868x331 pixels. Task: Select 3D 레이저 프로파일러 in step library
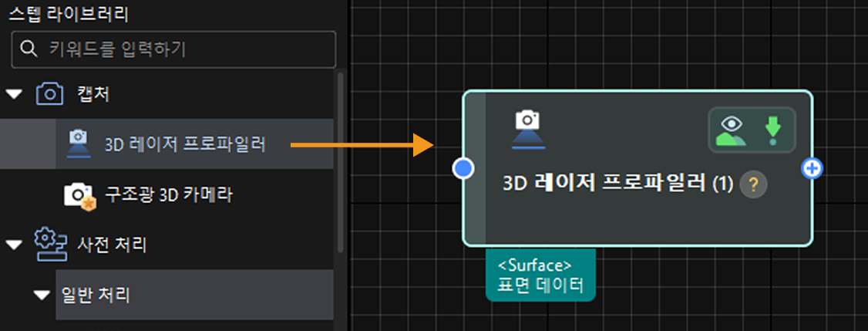pyautogui.click(x=186, y=145)
